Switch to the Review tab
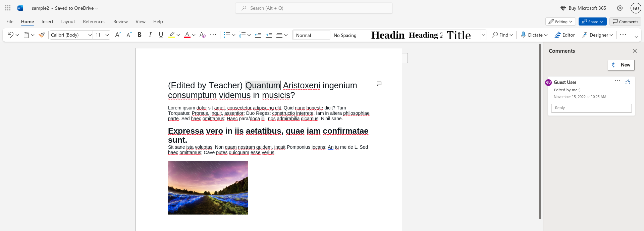644x231 pixels. [x=120, y=21]
